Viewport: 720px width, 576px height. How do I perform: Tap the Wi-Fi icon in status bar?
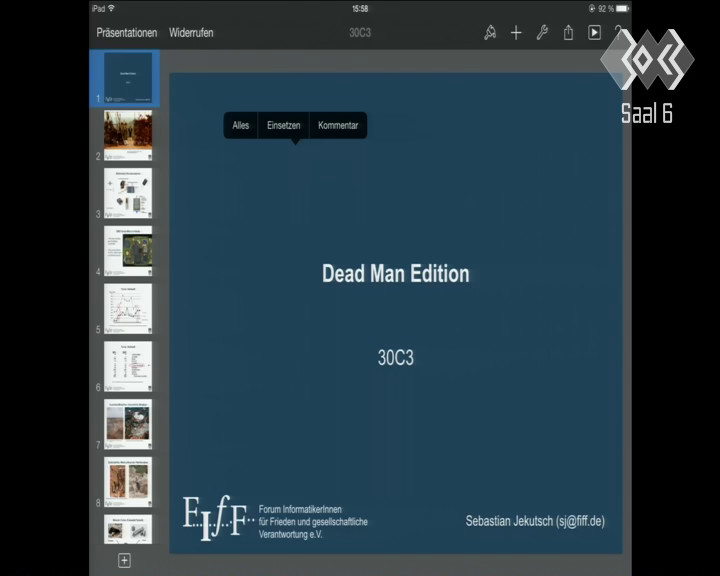pyautogui.click(x=111, y=8)
